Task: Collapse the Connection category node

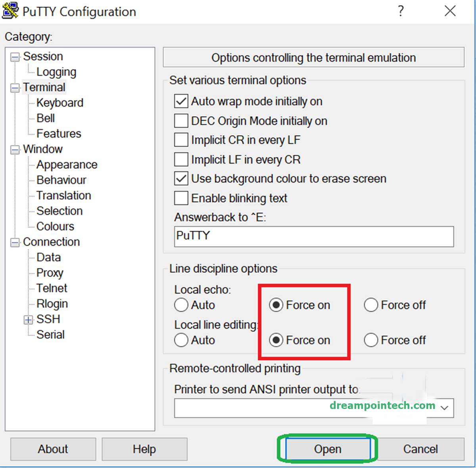Action: coord(15,243)
